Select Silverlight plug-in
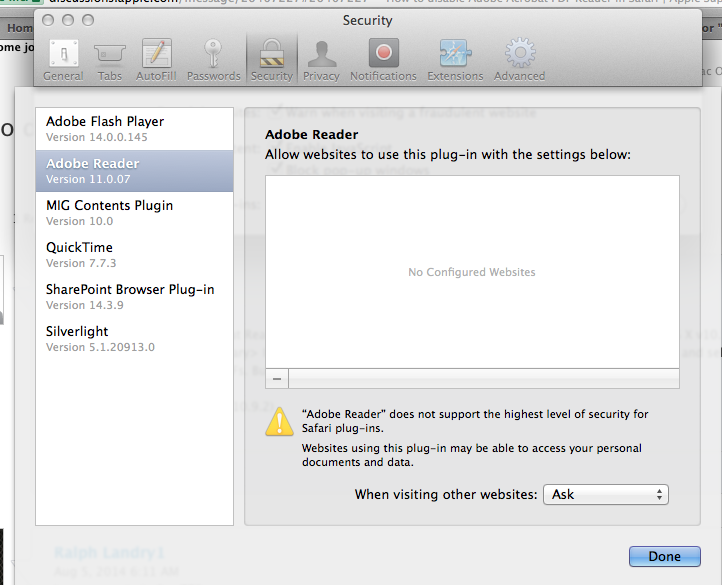 [x=134, y=339]
